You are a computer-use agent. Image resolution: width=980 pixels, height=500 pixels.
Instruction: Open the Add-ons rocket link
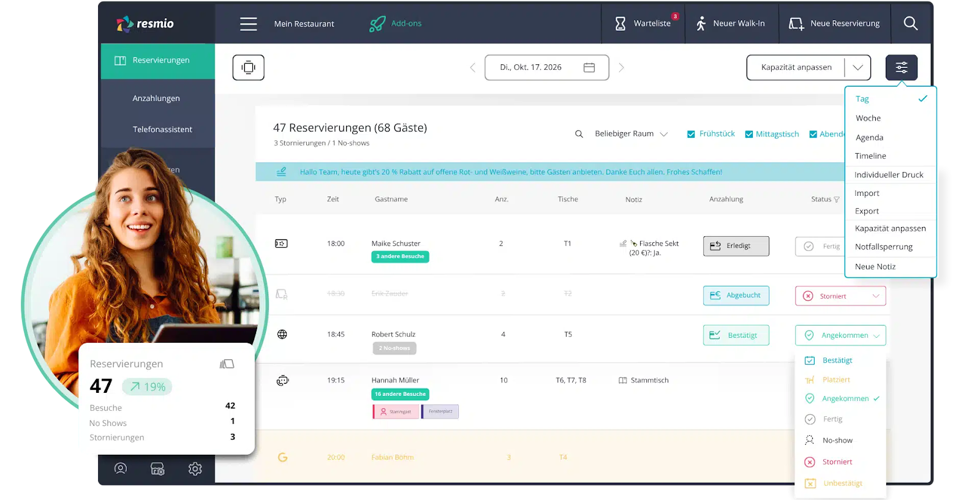[x=396, y=24]
